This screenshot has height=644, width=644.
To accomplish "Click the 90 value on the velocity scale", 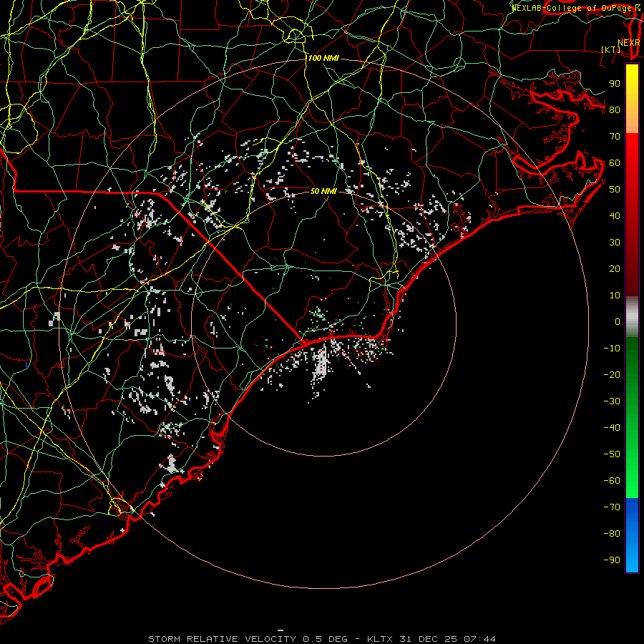I will 615,84.
